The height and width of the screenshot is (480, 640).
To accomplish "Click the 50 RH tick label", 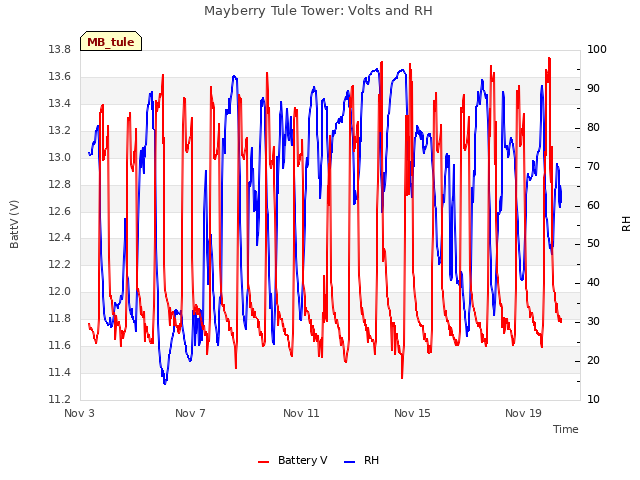I will click(593, 244).
